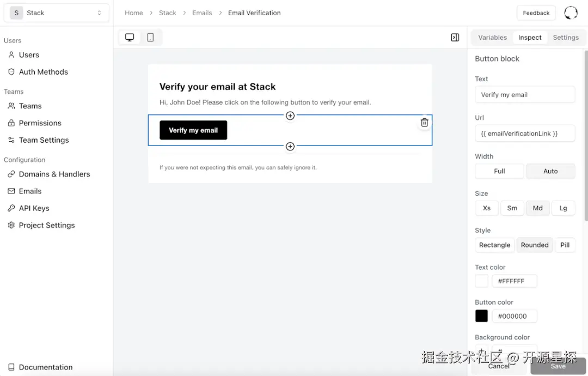This screenshot has height=376, width=588.
Task: Switch to the Variables tab
Action: pos(492,38)
